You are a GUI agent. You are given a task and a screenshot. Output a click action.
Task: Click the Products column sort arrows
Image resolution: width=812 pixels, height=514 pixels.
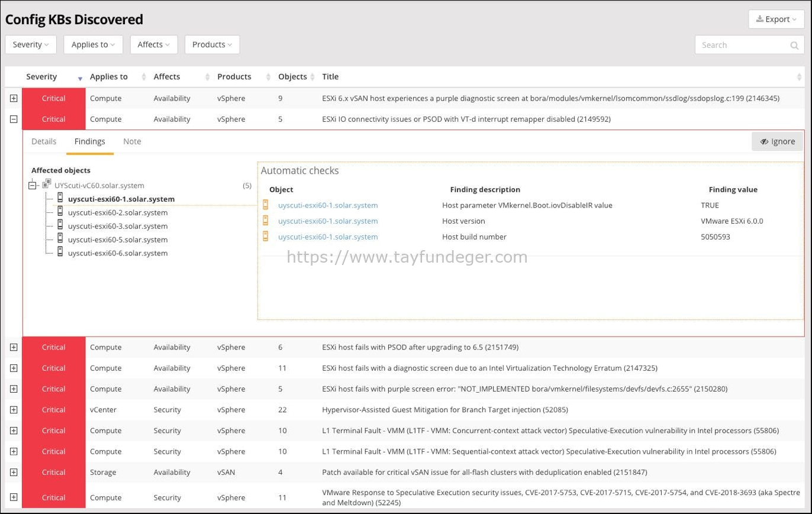tap(268, 77)
